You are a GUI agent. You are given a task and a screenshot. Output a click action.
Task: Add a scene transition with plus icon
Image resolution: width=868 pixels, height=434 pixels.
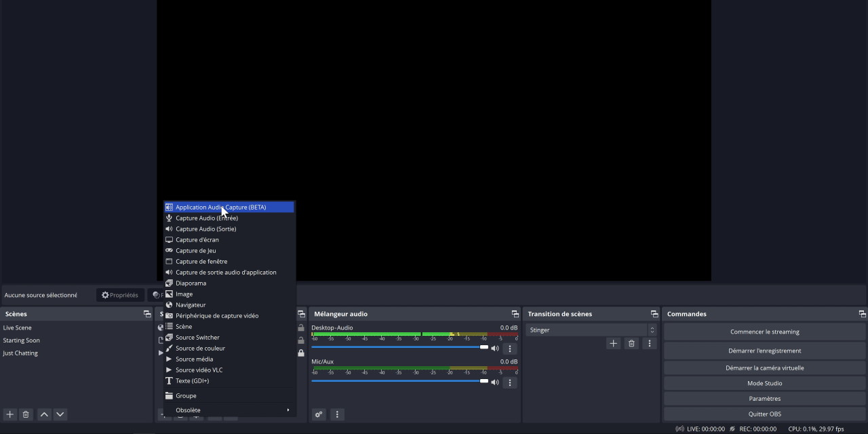pos(613,344)
